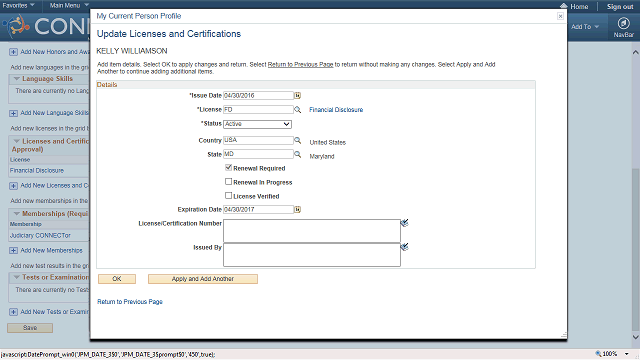
Task: Click Return to Previous Page link at bottom
Action: click(x=130, y=302)
